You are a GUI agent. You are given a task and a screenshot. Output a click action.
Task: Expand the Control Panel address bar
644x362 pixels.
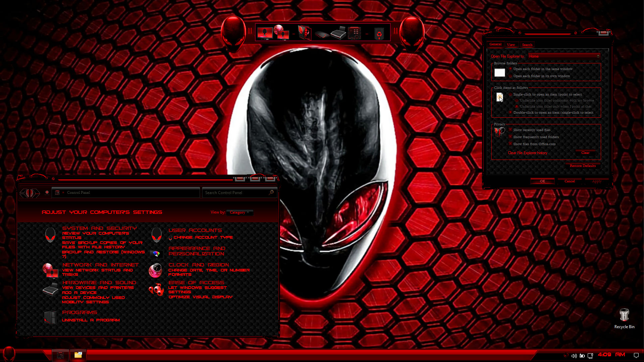tap(131, 193)
